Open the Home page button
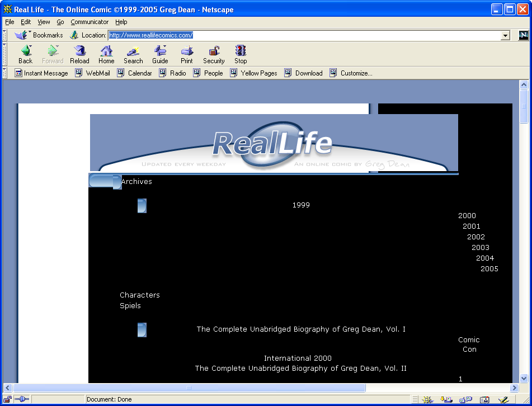The width and height of the screenshot is (532, 406). click(x=106, y=55)
